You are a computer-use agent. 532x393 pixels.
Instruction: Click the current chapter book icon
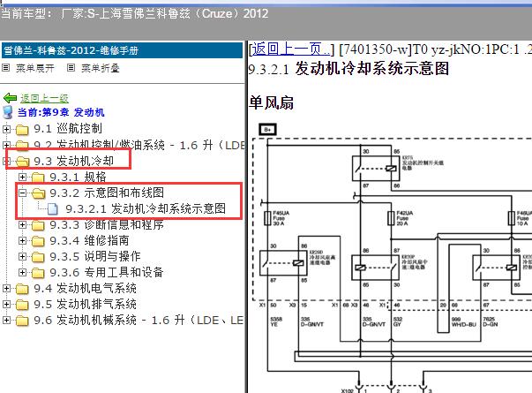click(7, 112)
